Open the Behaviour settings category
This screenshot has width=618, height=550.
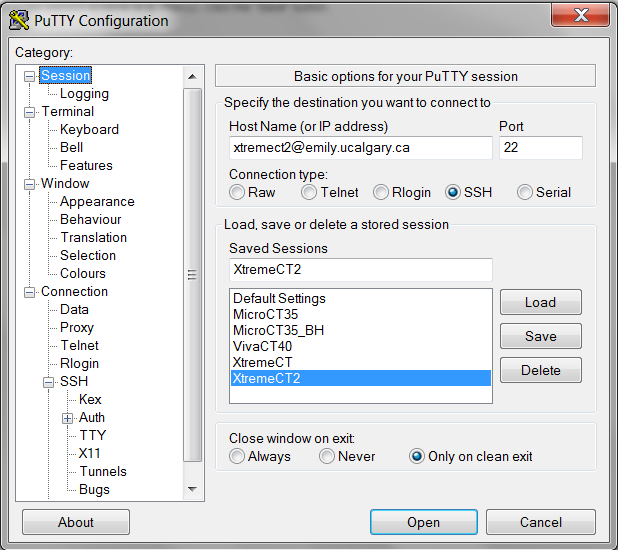(90, 219)
